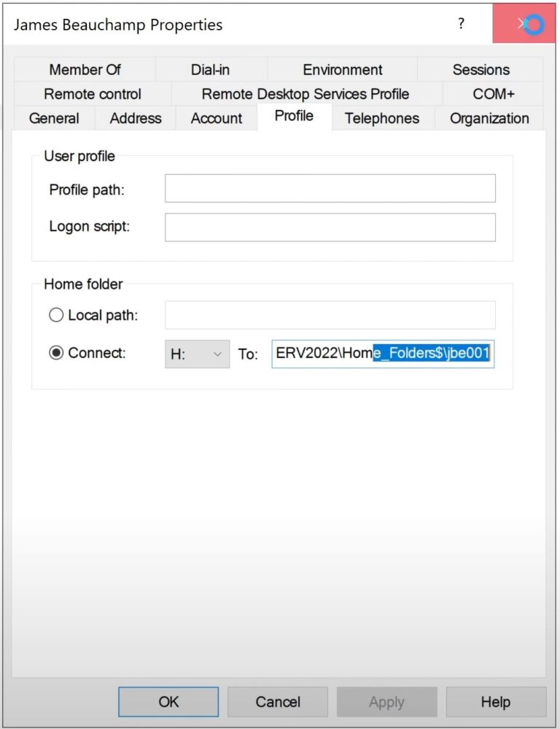Switch to the COM+ tab
This screenshot has width=560, height=729.
493,94
